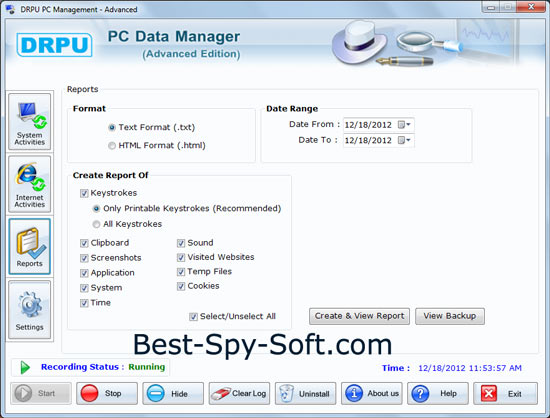Select the Reports clipboard icon

[x=30, y=242]
